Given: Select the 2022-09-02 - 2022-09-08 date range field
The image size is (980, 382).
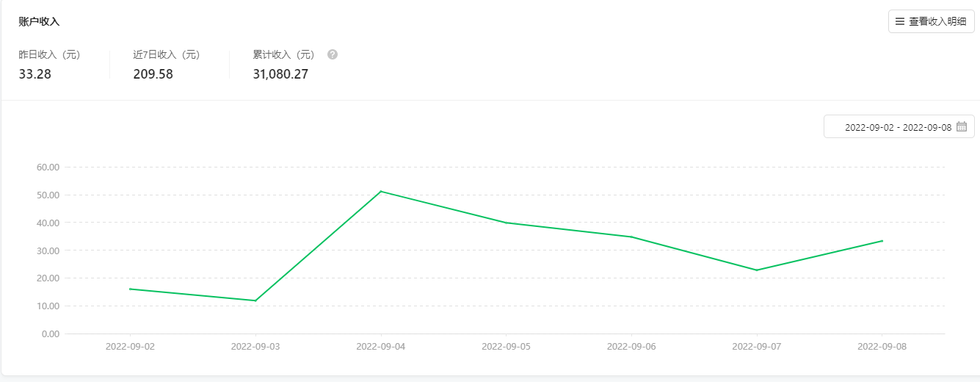Looking at the screenshot, I should pos(897,127).
